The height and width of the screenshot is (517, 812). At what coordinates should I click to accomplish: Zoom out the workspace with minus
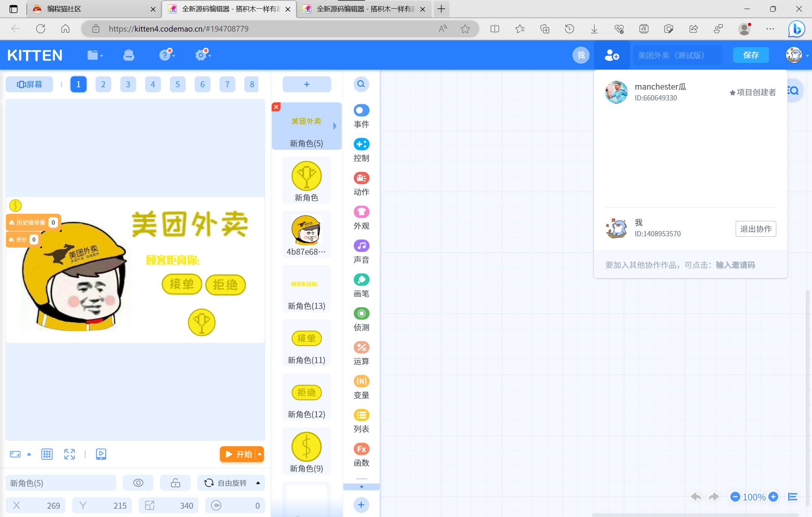coord(735,497)
